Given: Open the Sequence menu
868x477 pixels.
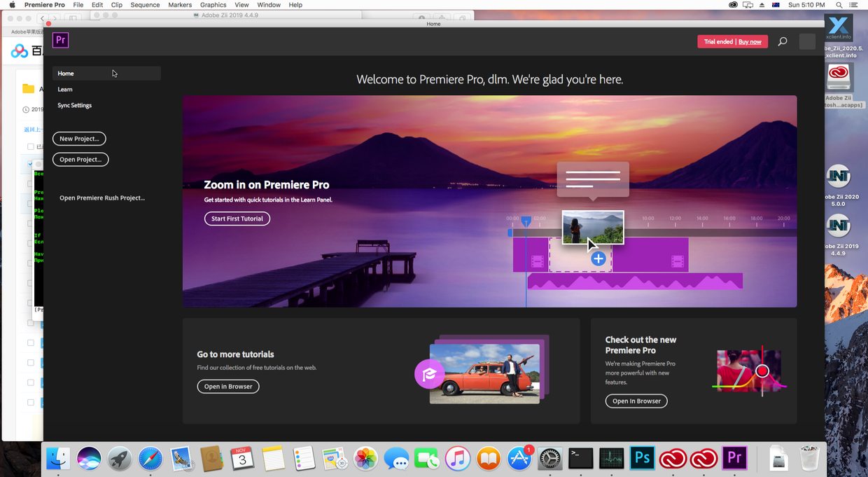Looking at the screenshot, I should coord(145,5).
